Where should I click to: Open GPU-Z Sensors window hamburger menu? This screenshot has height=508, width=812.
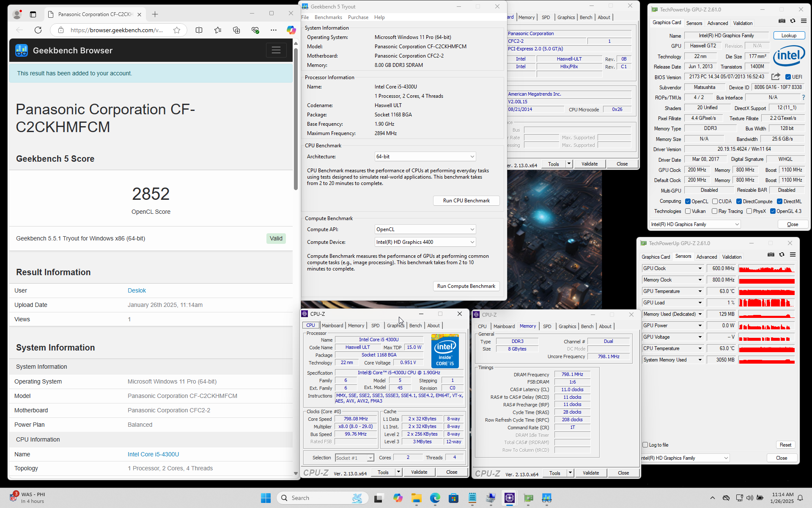coord(793,254)
